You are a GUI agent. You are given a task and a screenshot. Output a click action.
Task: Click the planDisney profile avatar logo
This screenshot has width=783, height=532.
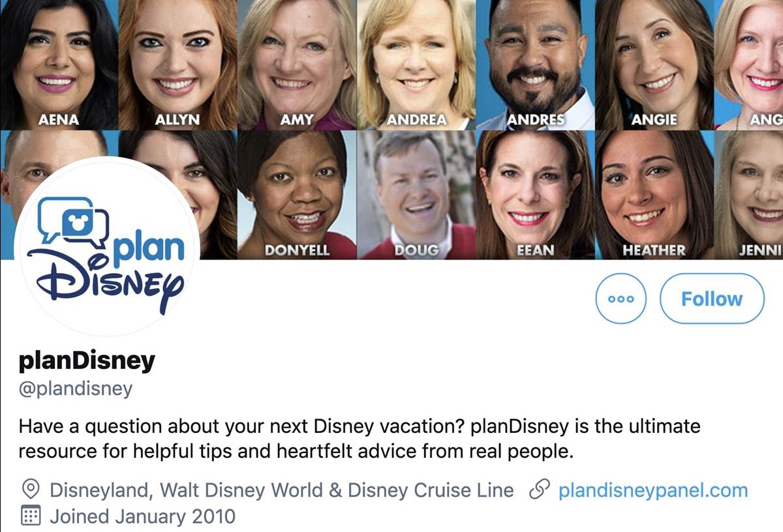click(x=107, y=246)
